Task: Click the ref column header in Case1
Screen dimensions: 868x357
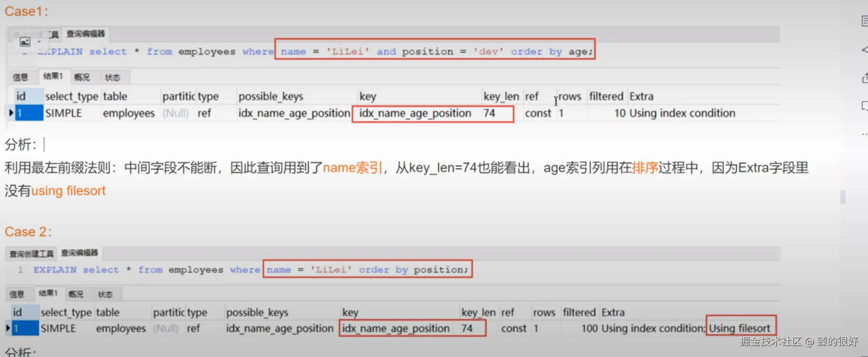Action: click(532, 96)
